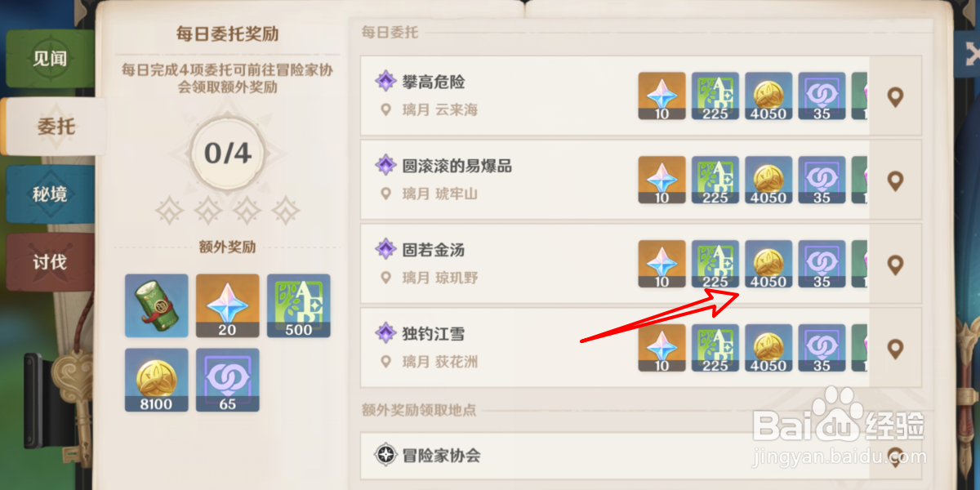The image size is (980, 490).
Task: Switch to the 秘境 tab
Action: point(51,194)
